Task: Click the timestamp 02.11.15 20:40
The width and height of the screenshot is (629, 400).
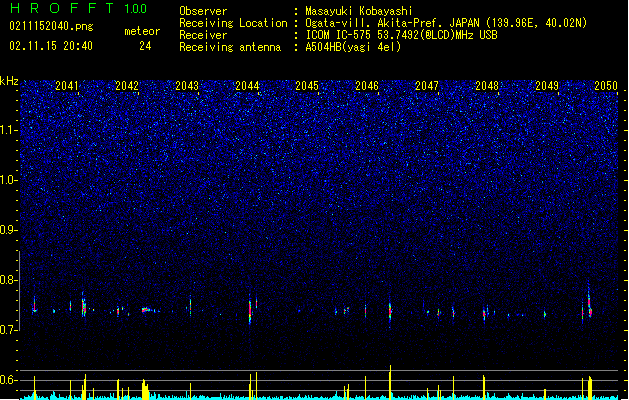Action: 51,46
